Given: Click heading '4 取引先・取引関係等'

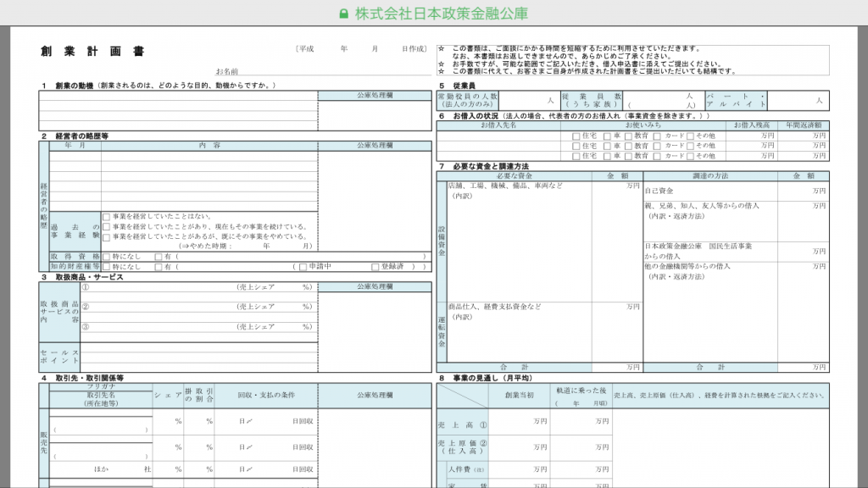Looking at the screenshot, I should click(x=82, y=379).
